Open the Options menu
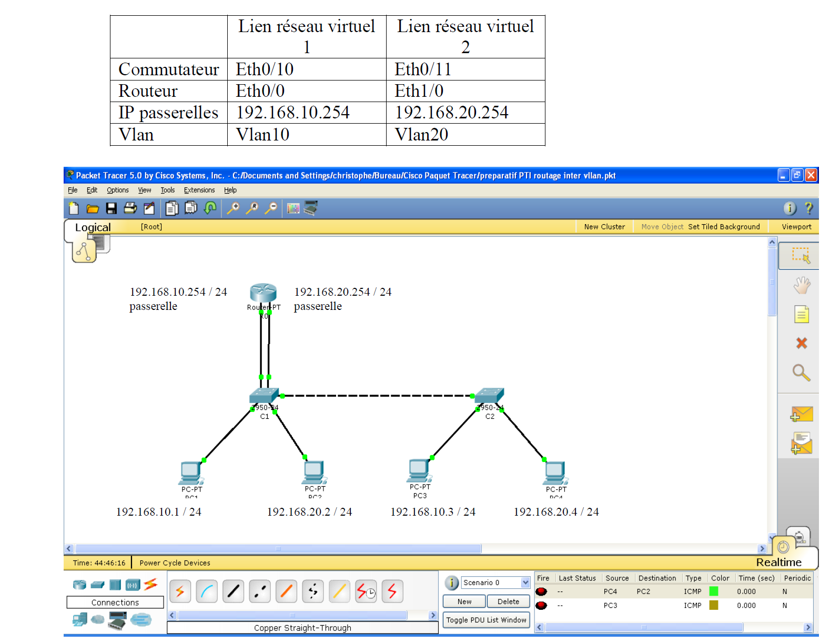840x643 pixels. (117, 190)
